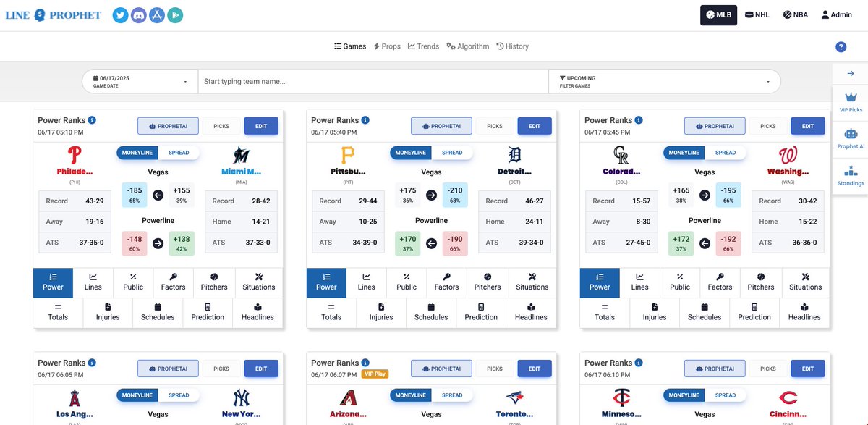
Task: Select Moneyline in Philadelphia-Miami card
Action: click(137, 153)
